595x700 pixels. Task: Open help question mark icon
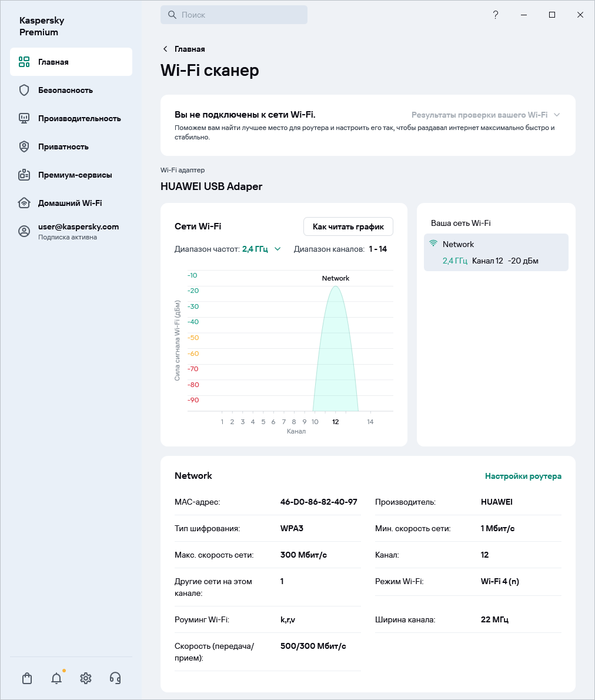click(496, 15)
